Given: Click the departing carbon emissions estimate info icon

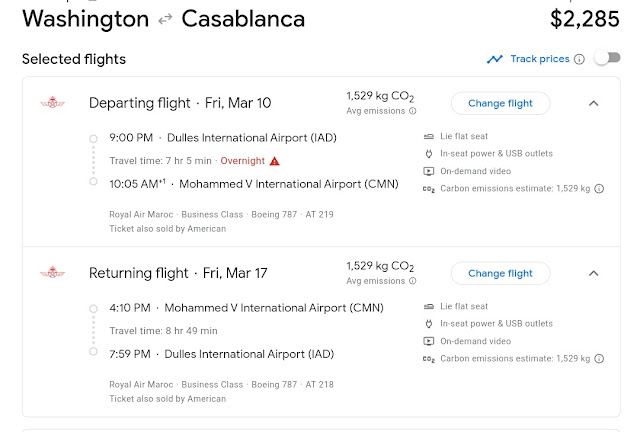Looking at the screenshot, I should [x=599, y=188].
